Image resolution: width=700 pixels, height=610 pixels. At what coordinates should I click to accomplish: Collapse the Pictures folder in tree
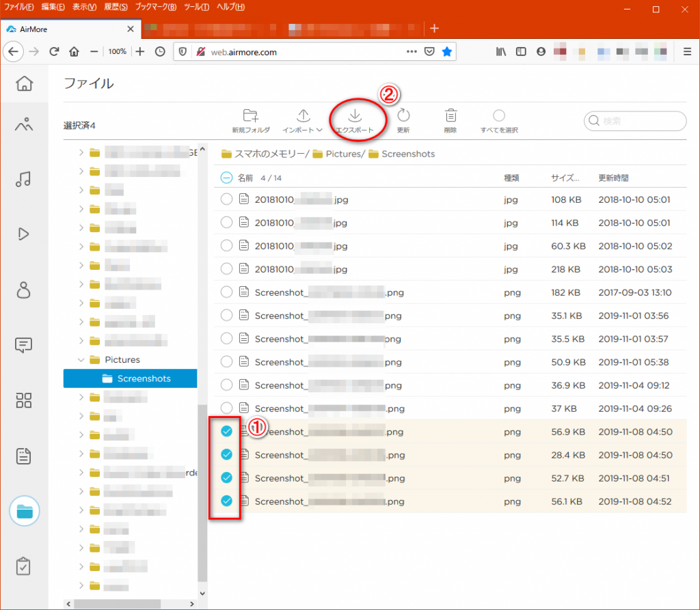coord(81,359)
